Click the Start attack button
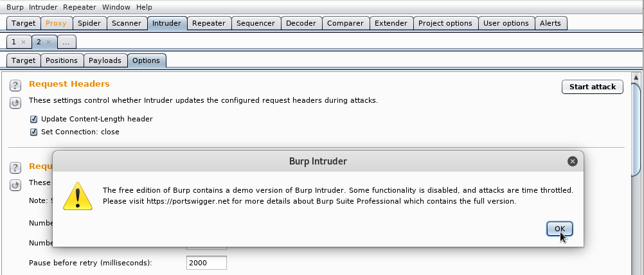The width and height of the screenshot is (644, 275). (592, 87)
